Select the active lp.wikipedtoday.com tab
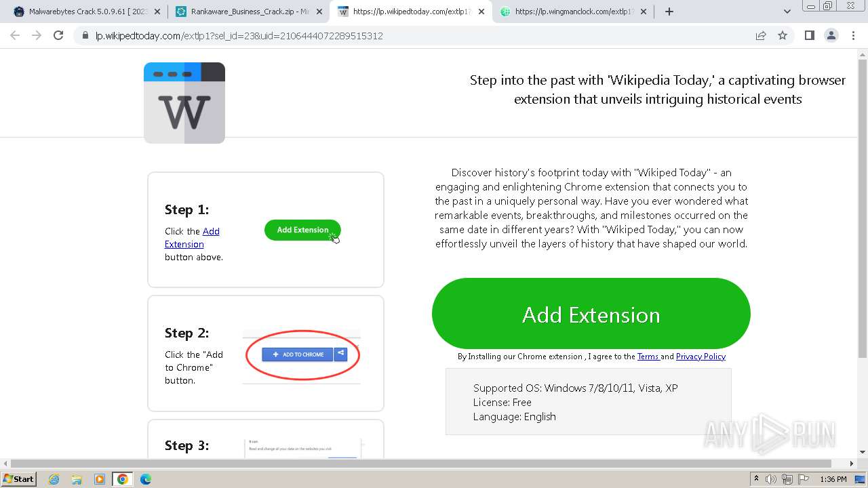Screen dimensions: 868x488 click(x=410, y=12)
